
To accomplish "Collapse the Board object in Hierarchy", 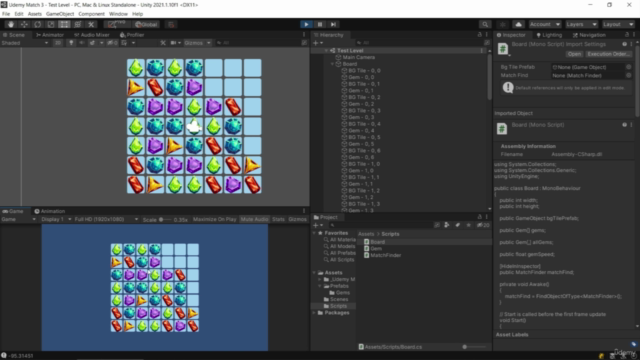I will point(332,64).
